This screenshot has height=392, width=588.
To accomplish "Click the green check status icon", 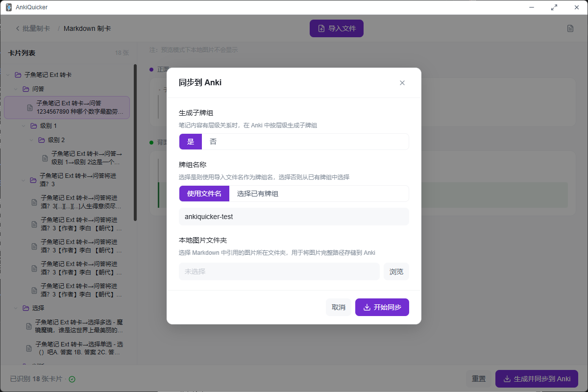I will click(x=72, y=379).
